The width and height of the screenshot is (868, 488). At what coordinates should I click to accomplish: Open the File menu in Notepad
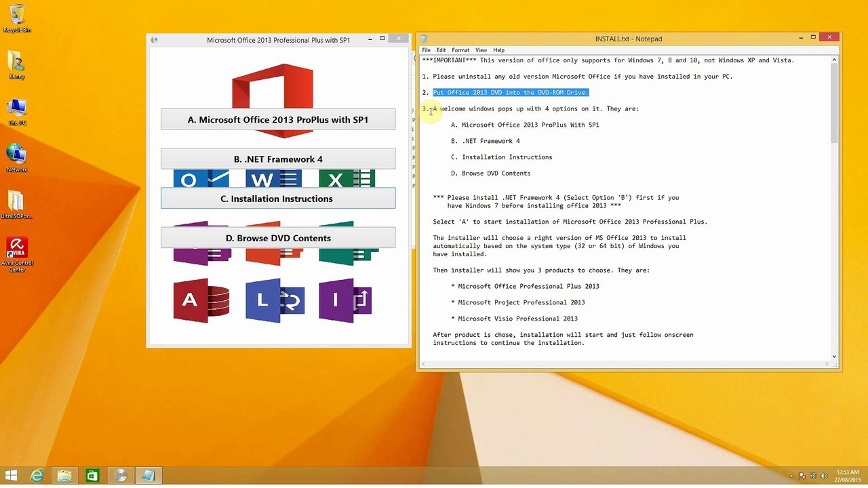427,50
